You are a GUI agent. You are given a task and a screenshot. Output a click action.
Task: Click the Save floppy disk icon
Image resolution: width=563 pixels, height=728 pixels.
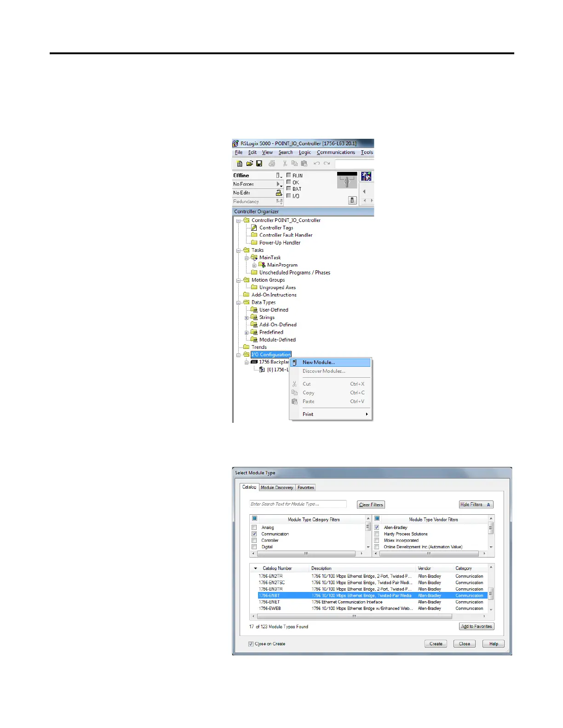click(x=259, y=163)
